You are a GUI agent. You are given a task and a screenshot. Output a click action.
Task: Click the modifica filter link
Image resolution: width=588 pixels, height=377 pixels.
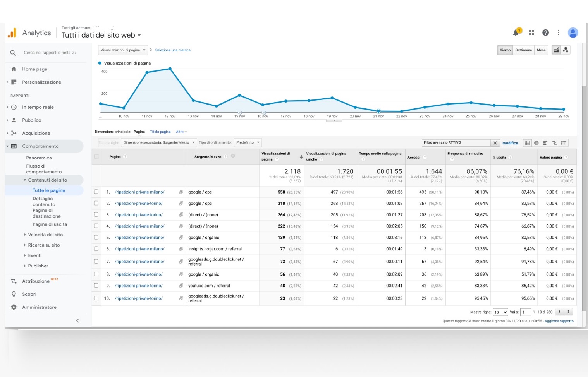[510, 143]
